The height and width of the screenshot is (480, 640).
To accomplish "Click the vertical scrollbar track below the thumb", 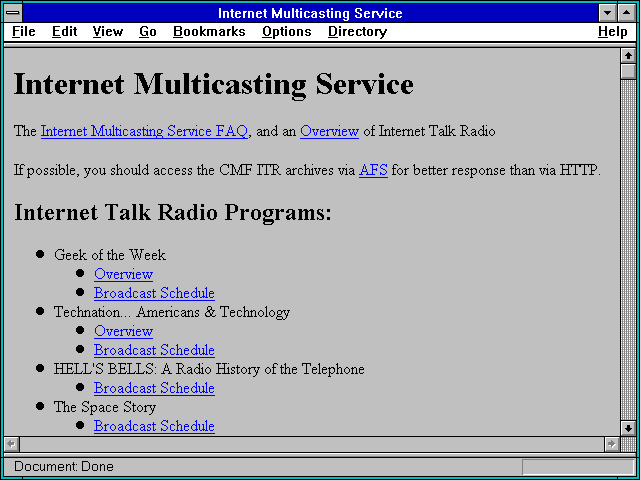I will 628,249.
